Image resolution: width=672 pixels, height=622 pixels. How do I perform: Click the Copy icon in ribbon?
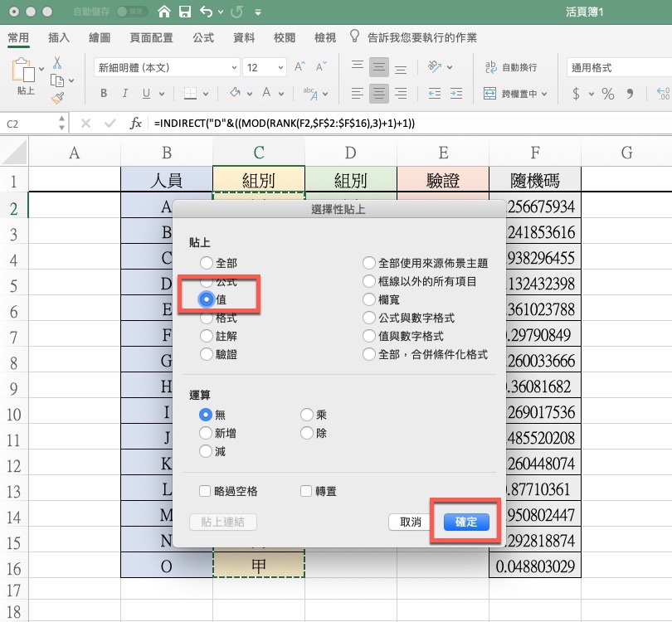56,80
